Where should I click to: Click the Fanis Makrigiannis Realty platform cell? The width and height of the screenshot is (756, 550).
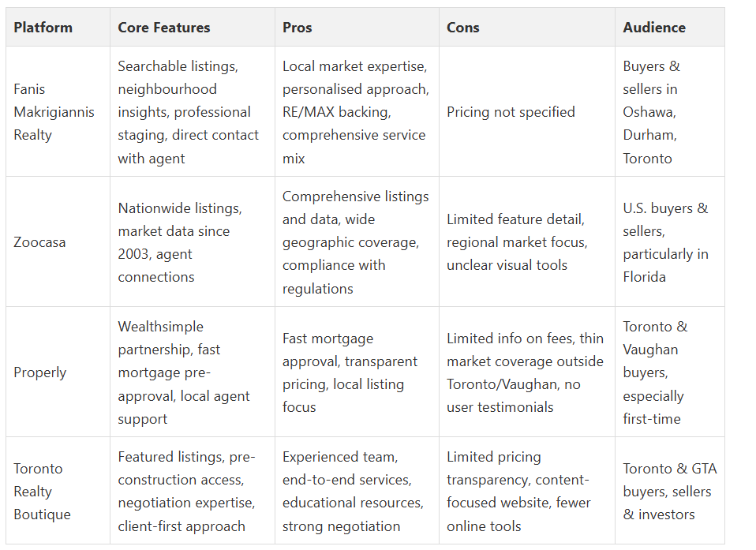coord(54,112)
